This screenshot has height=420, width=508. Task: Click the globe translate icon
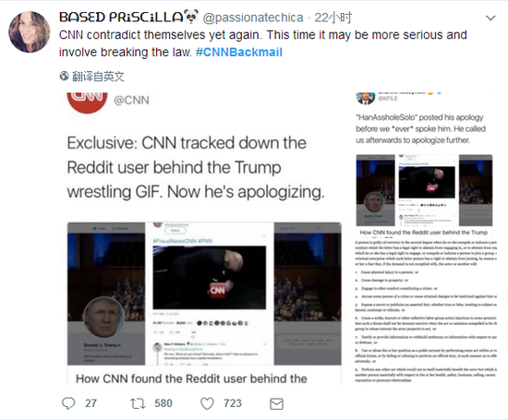[64, 76]
